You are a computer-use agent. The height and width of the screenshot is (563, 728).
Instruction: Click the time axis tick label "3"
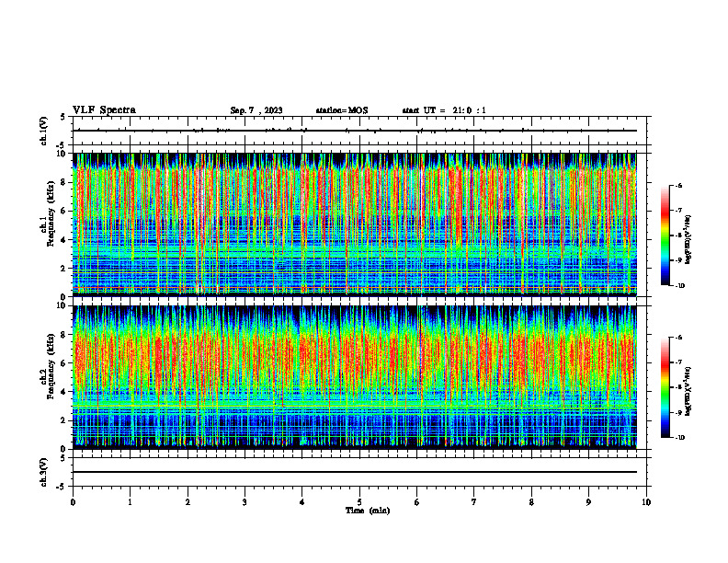[x=245, y=502]
